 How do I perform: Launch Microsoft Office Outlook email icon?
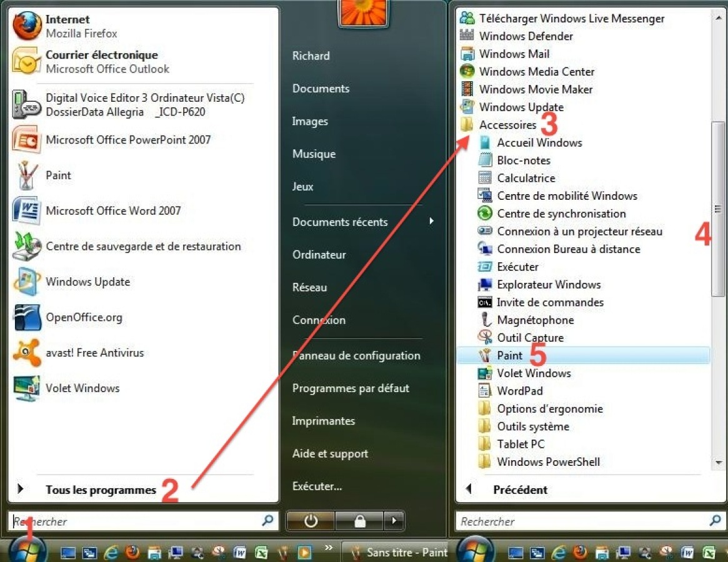coord(27,62)
